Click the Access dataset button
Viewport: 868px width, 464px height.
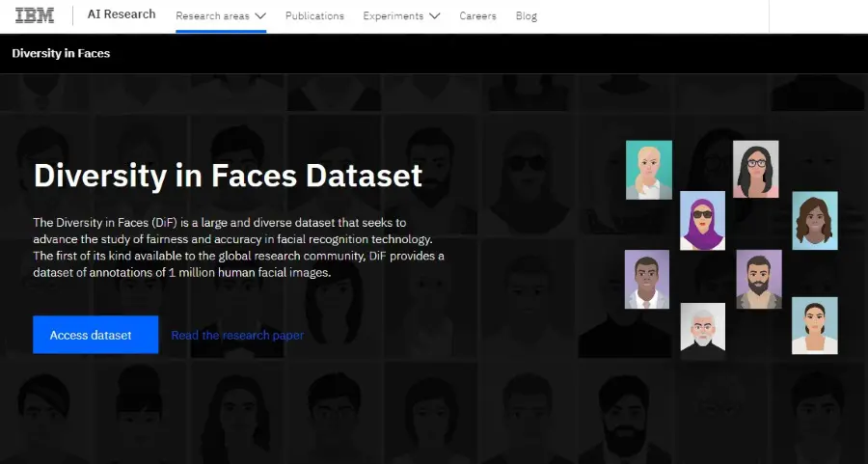tap(95, 335)
